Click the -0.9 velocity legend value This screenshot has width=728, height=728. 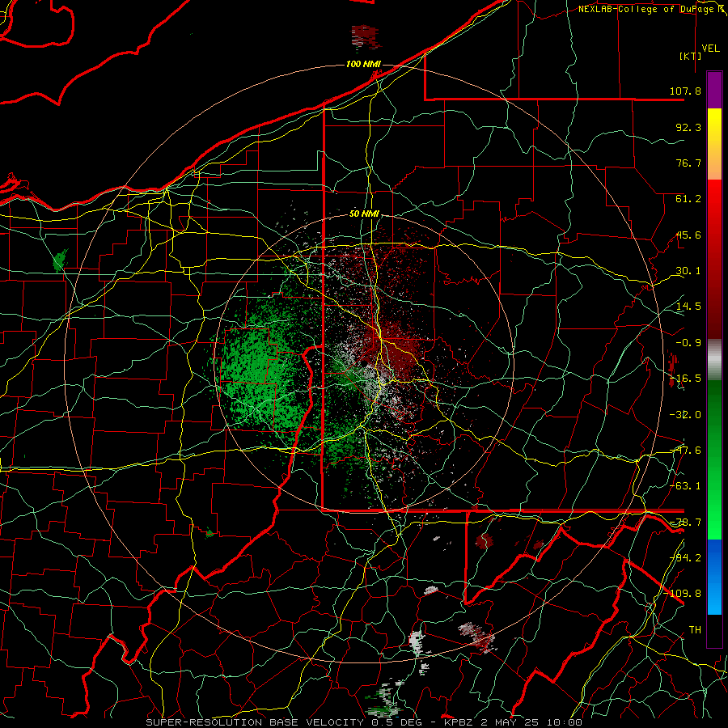(688, 343)
